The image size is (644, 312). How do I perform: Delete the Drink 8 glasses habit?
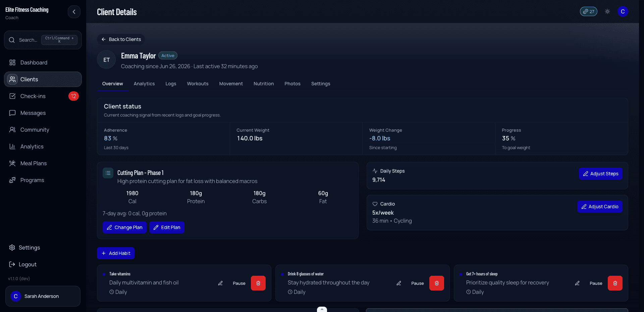pyautogui.click(x=437, y=283)
